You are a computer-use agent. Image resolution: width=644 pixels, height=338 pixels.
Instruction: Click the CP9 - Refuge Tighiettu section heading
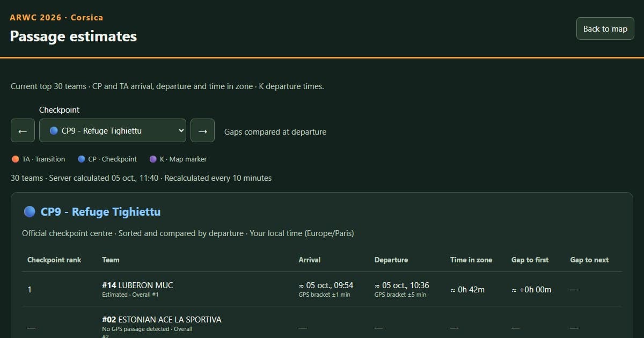click(100, 211)
